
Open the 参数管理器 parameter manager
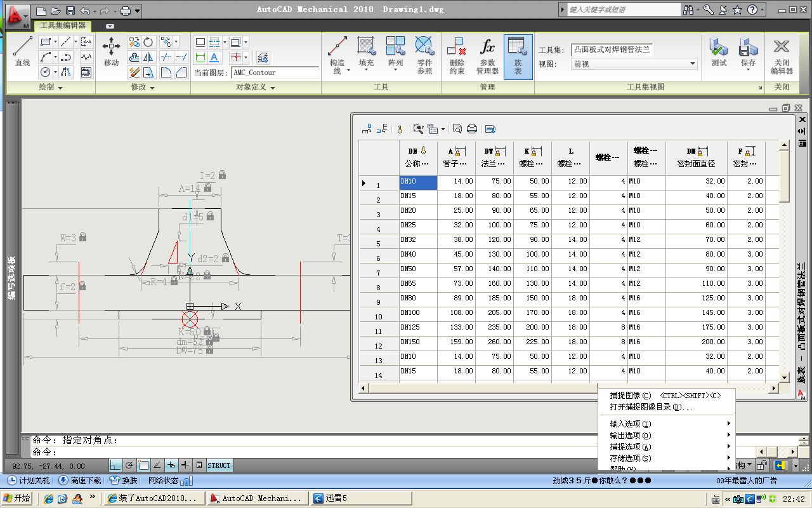point(487,55)
